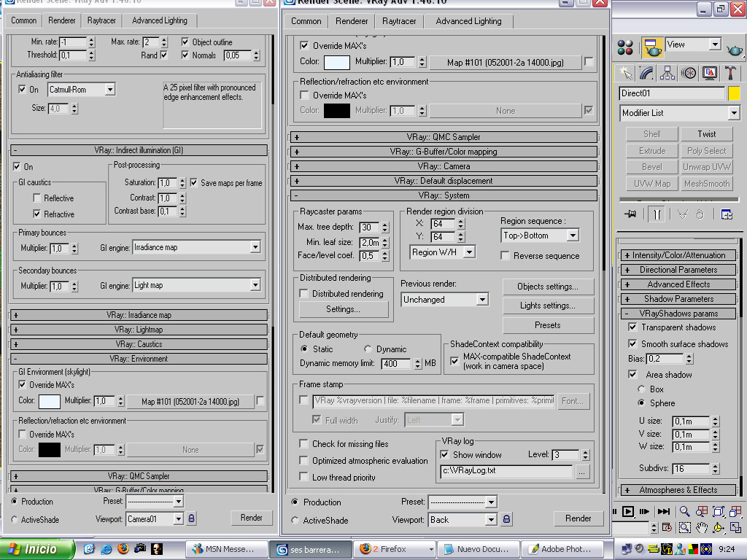Select the Zoom All tool
Image resolution: width=747 pixels, height=560 pixels.
(702, 511)
